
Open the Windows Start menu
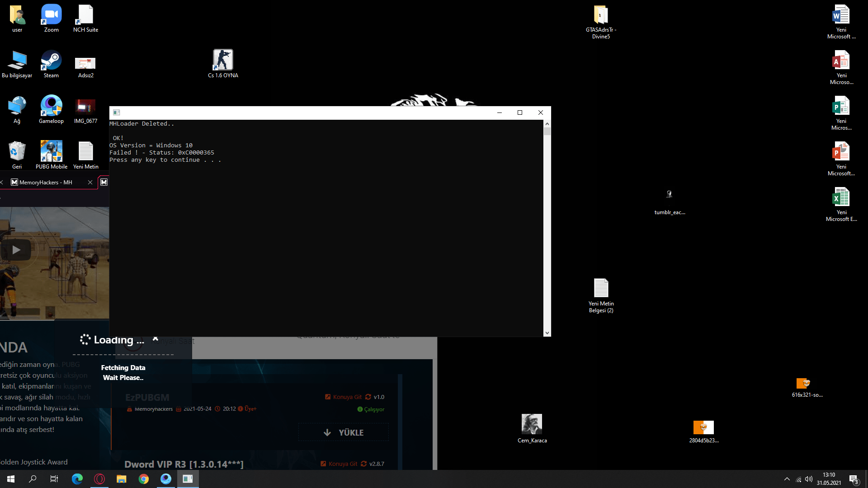coord(11,479)
